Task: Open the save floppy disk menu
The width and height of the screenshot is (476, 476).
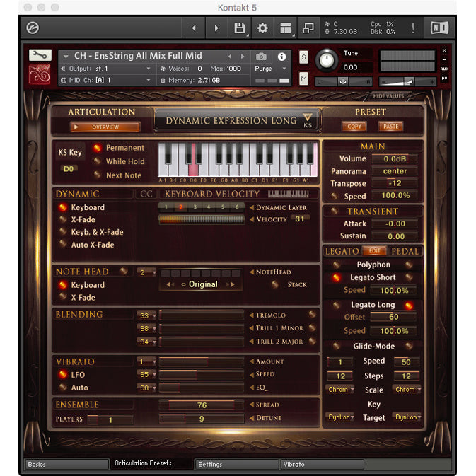Action: 240,28
